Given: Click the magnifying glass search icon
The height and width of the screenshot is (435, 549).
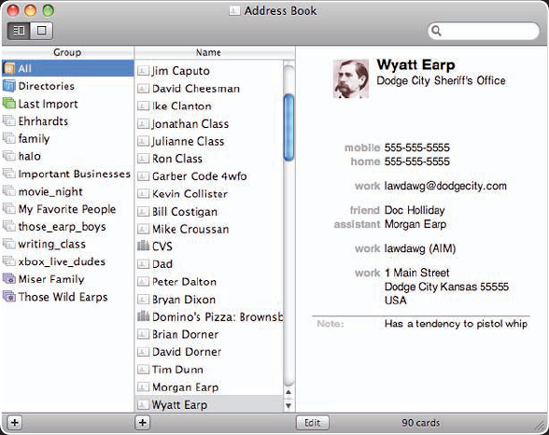Looking at the screenshot, I should (436, 31).
